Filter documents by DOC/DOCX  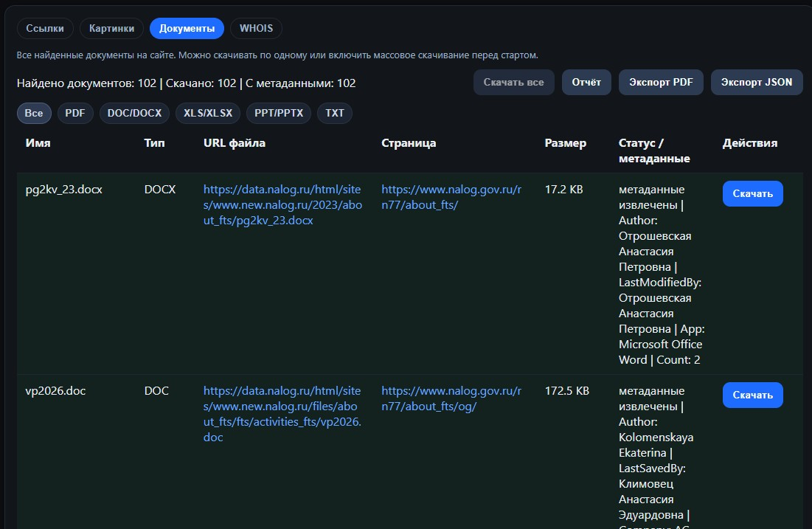(134, 113)
